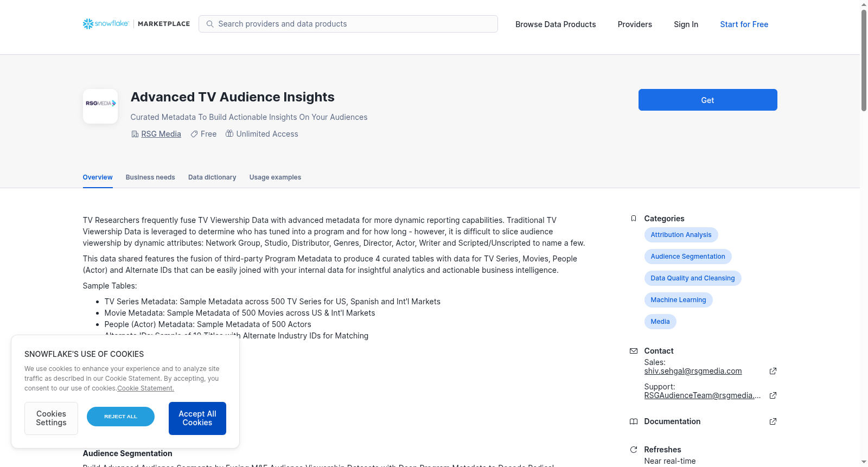
Task: Open the Documentation link
Action: click(672, 421)
